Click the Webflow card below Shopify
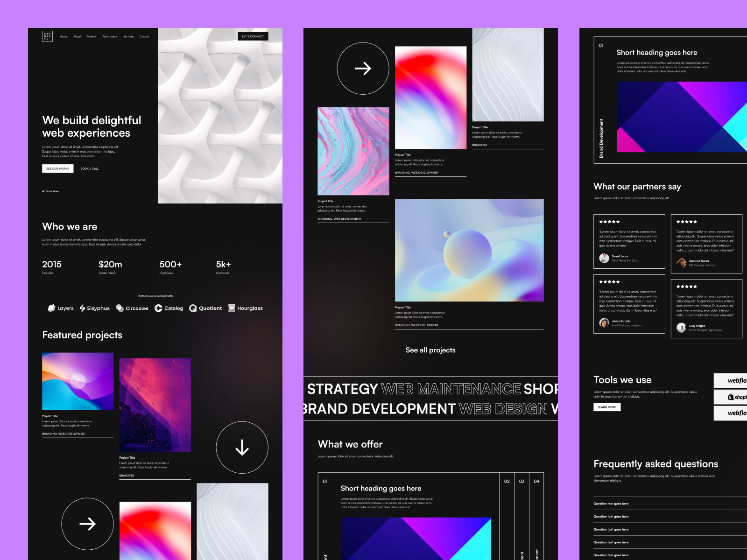Image resolution: width=747 pixels, height=560 pixels. pyautogui.click(x=731, y=413)
